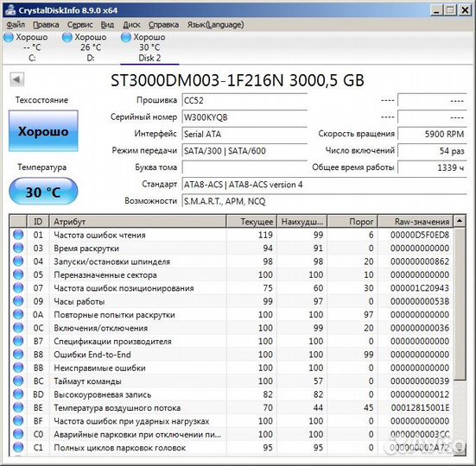This screenshot has height=466, width=476.
Task: Click status orb for attribute BE
Action: pyautogui.click(x=18, y=407)
